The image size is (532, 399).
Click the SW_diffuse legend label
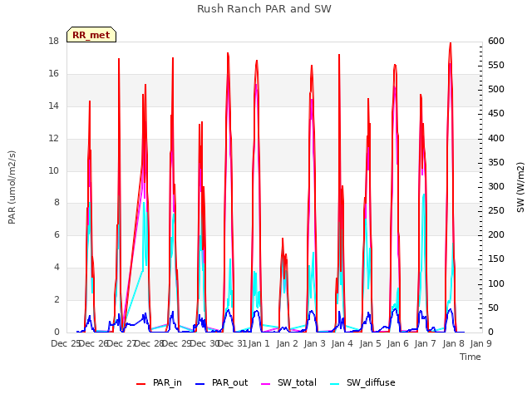click(x=371, y=382)
